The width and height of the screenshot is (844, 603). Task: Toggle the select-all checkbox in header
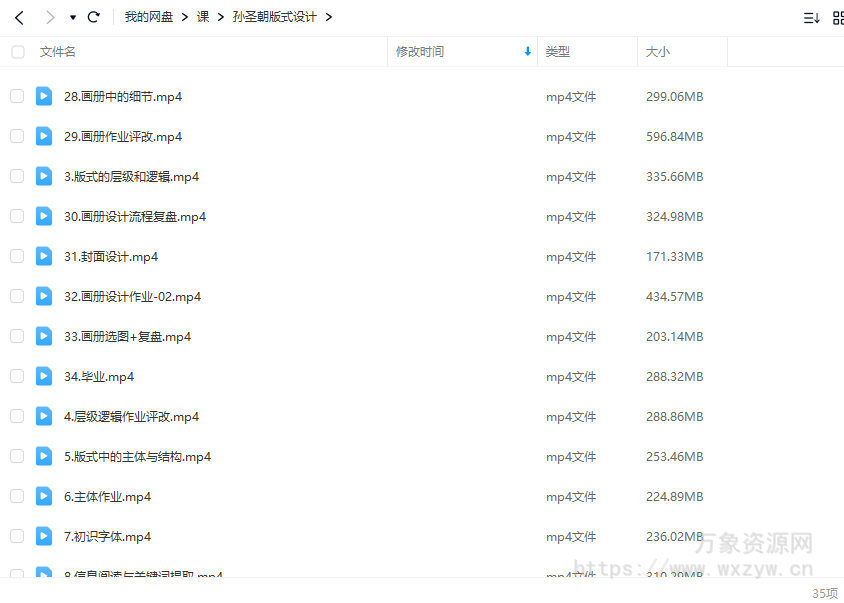tap(17, 51)
